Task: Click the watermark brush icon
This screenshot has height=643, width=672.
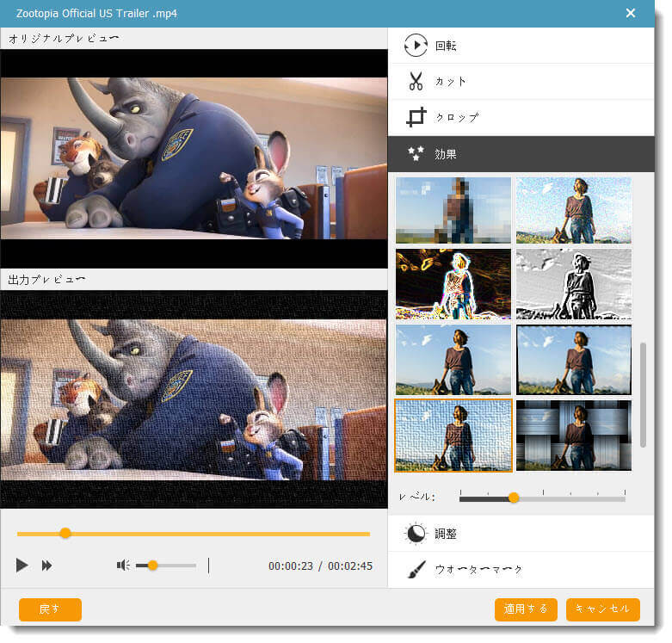Action: point(416,569)
